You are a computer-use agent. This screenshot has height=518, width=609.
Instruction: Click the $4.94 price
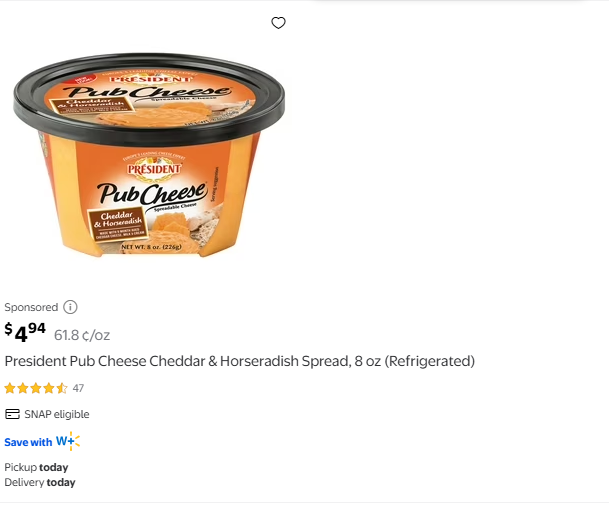[x=25, y=332]
